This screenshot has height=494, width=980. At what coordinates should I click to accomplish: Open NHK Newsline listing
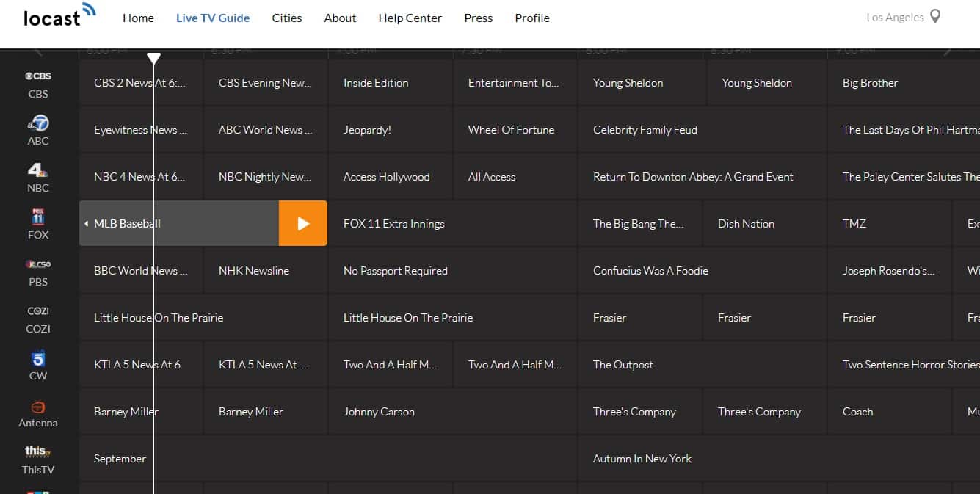(266, 271)
